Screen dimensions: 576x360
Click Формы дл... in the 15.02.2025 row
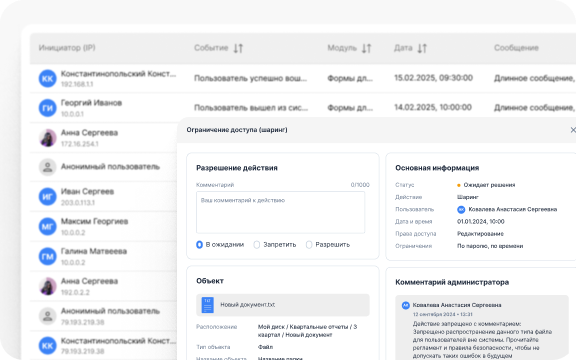tap(350, 78)
